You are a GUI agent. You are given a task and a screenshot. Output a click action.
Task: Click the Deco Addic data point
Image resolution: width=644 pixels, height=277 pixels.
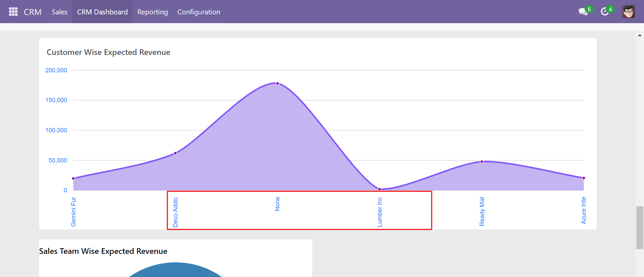[x=175, y=153]
